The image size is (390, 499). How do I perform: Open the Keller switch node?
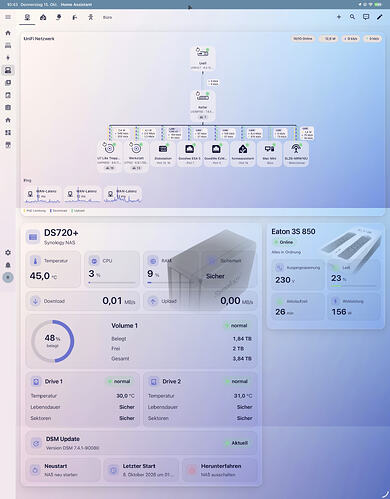202,105
